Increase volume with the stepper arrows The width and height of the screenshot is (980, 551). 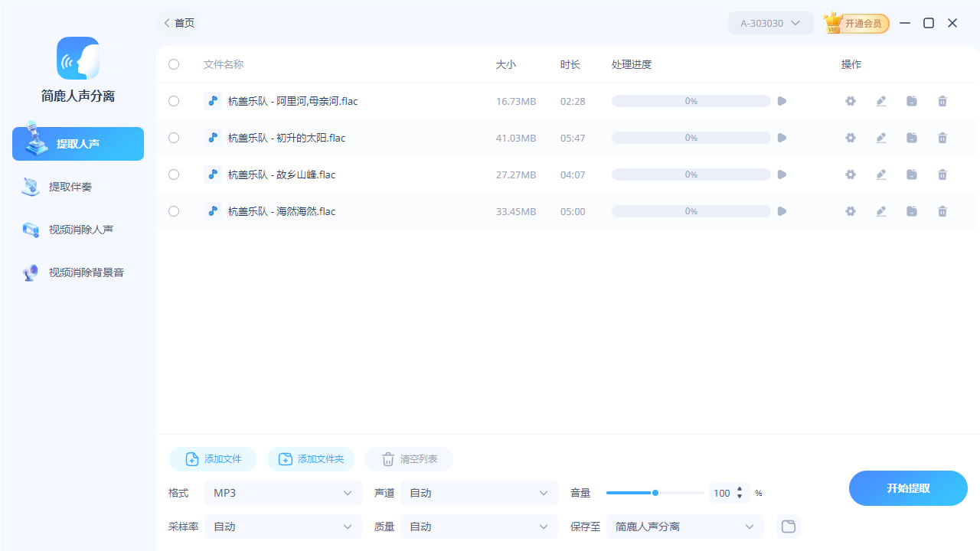click(739, 490)
